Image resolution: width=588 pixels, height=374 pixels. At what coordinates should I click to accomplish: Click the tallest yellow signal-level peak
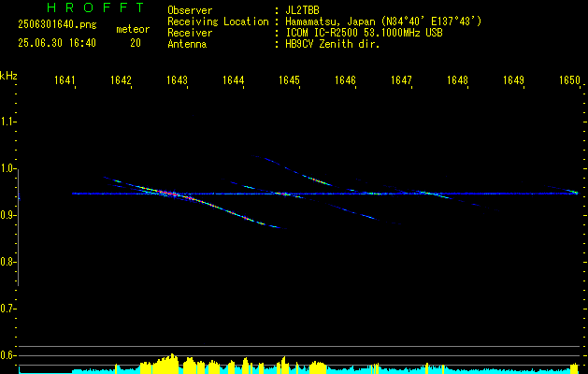point(172,363)
